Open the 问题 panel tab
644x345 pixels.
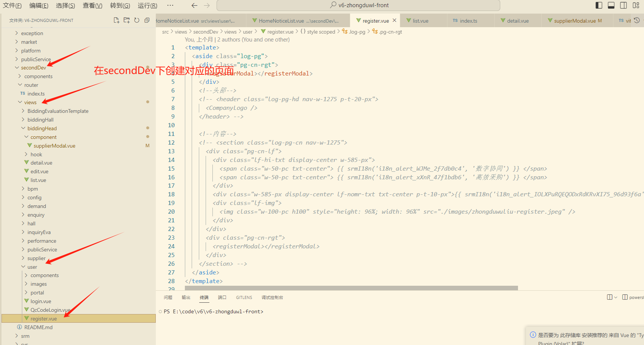pos(168,297)
